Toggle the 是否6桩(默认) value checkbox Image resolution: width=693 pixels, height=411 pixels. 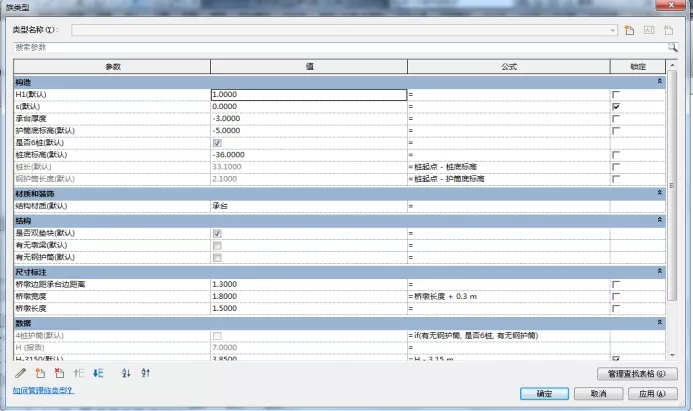pos(217,143)
